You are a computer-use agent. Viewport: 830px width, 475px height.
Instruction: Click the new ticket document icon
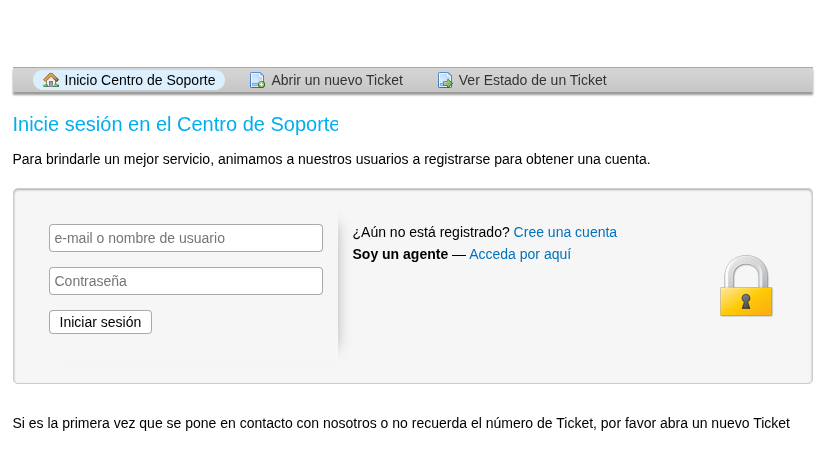tap(257, 80)
